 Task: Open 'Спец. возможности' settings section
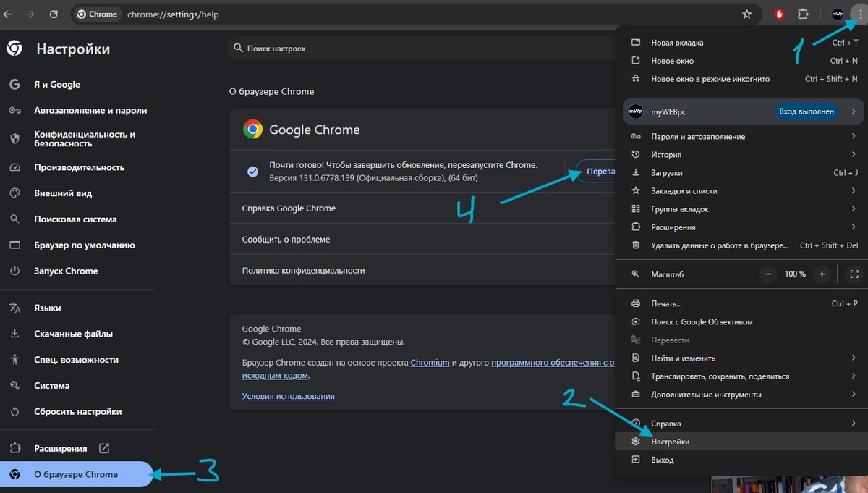pos(77,360)
